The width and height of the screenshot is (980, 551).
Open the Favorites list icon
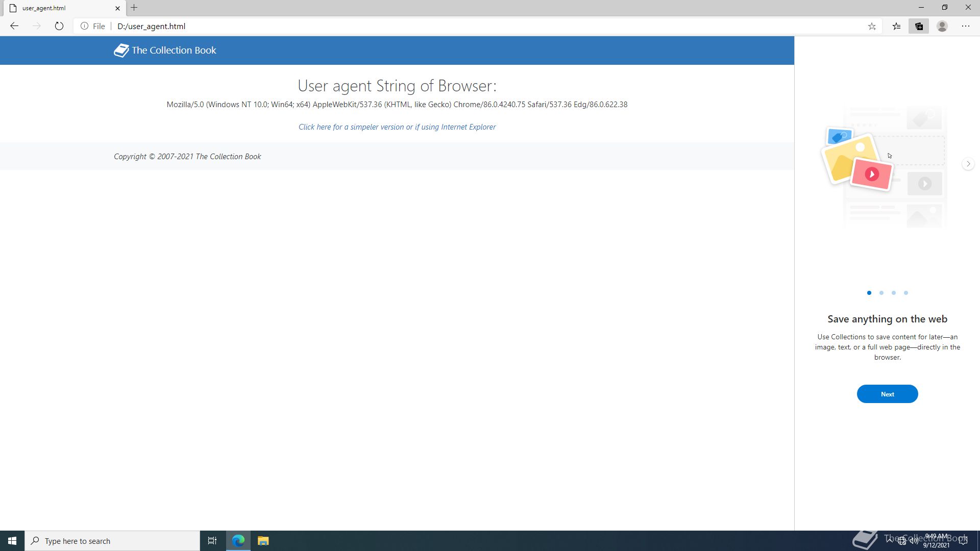[896, 27]
